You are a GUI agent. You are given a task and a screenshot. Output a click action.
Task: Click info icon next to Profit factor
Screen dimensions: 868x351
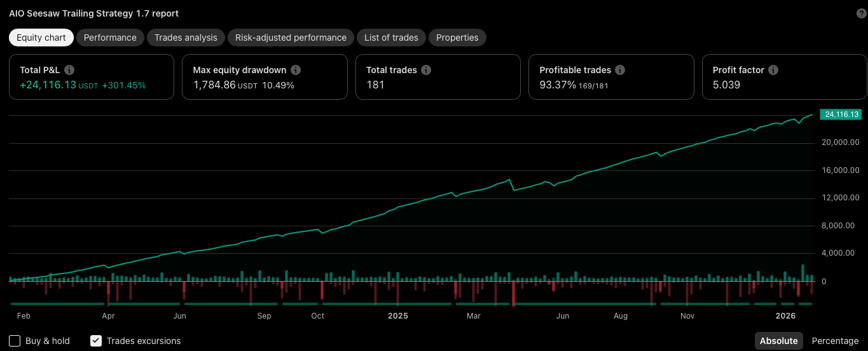coord(773,70)
